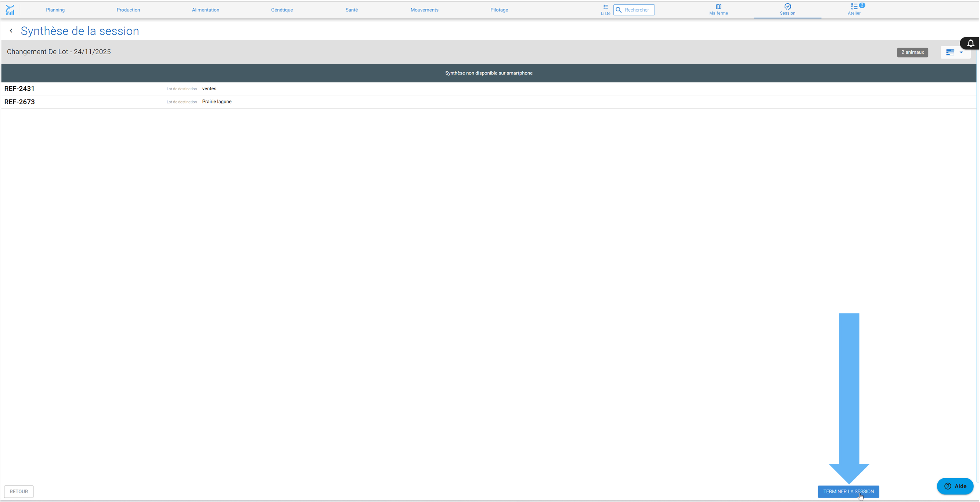Click the Retour button

tap(19, 491)
